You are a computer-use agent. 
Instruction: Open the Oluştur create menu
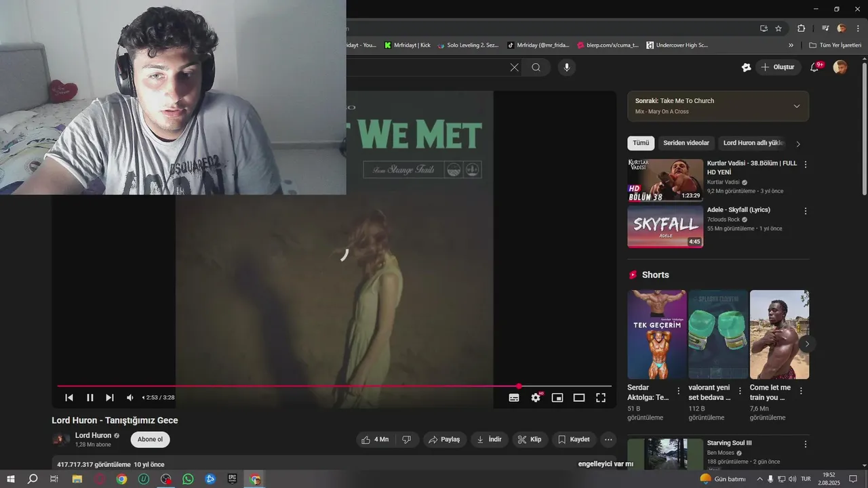(x=778, y=67)
